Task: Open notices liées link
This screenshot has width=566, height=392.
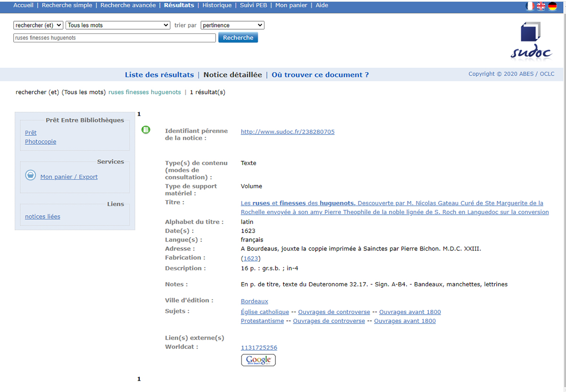Action: point(42,217)
